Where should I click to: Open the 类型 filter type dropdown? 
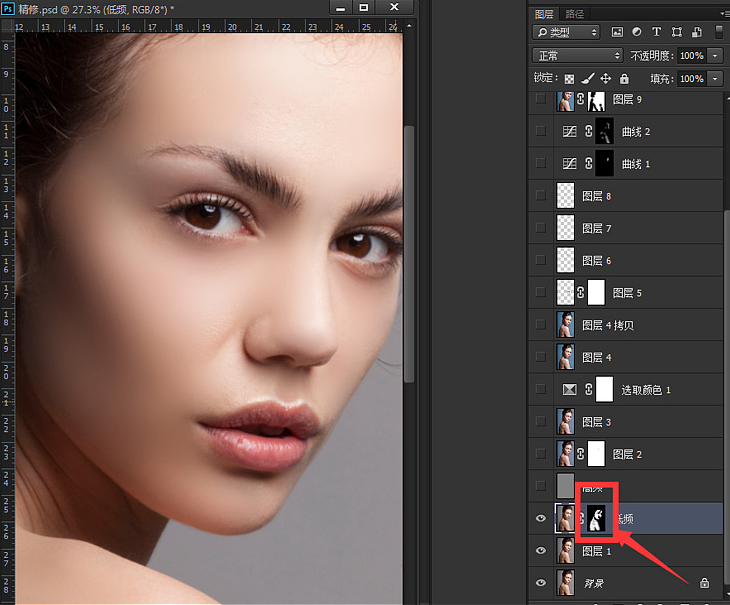[x=566, y=33]
